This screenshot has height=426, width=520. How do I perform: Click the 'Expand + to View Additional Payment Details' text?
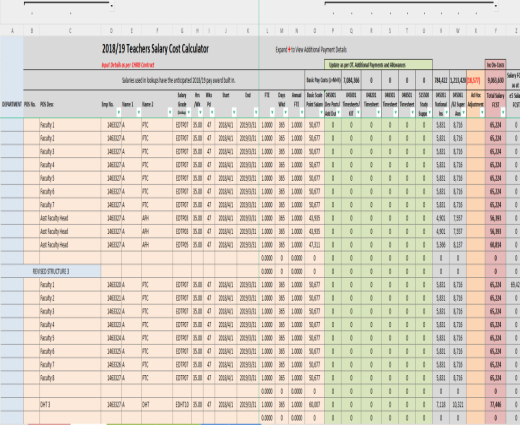(x=311, y=50)
